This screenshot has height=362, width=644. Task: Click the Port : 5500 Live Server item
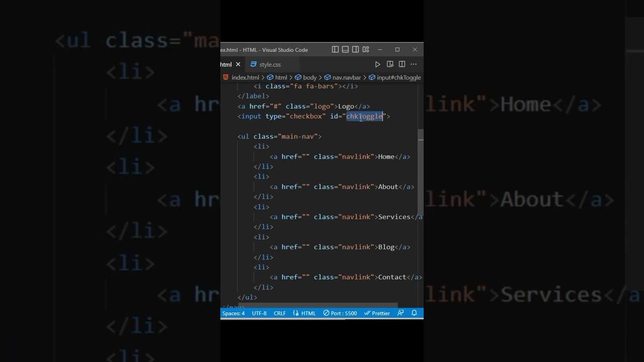(340, 313)
